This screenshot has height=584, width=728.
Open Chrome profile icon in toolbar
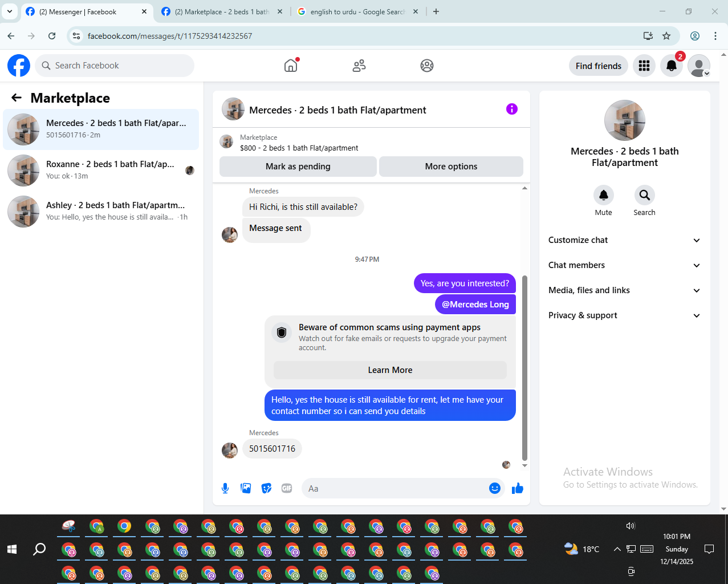(x=695, y=36)
